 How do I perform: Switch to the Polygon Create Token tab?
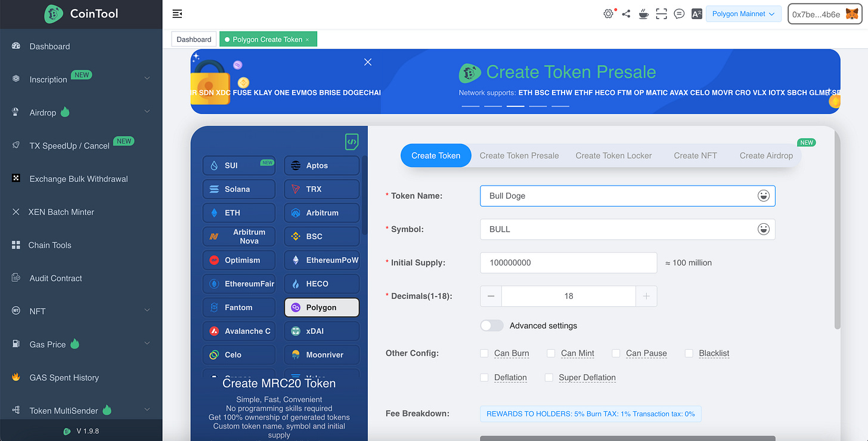click(x=268, y=39)
